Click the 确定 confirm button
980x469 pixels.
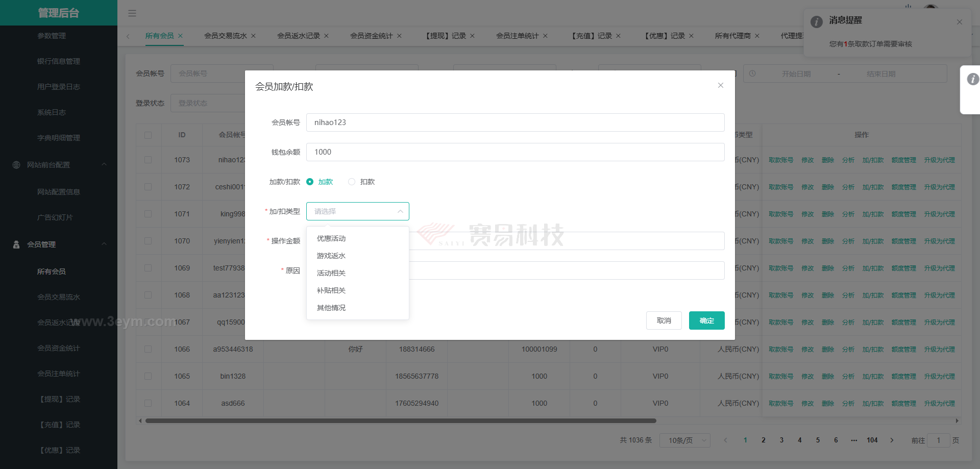tap(706, 320)
